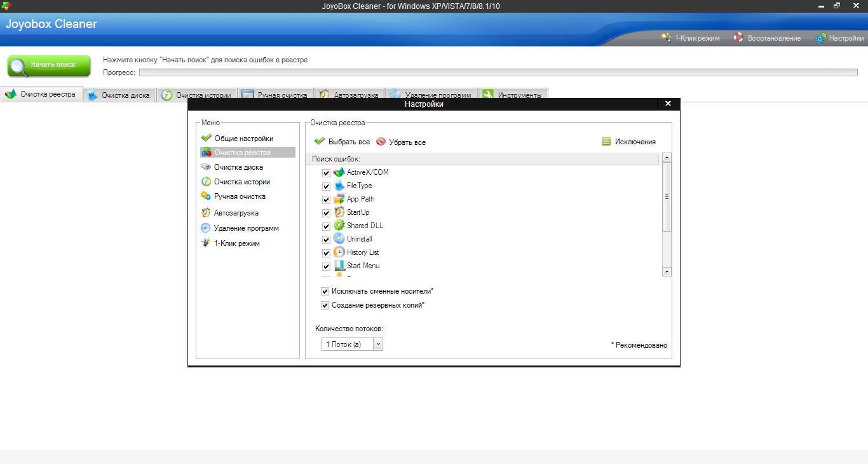Viewport: 868px width, 464px height.
Task: Click the error list scrollbar thumb
Action: pos(667,196)
